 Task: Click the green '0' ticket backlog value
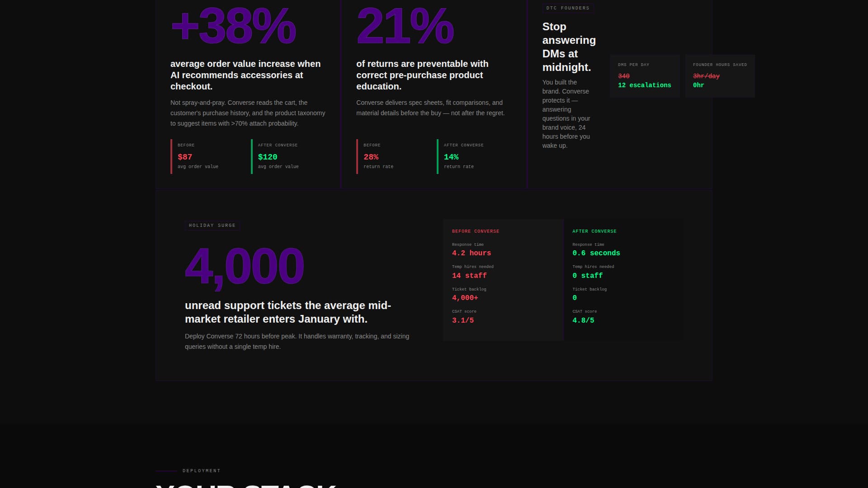click(575, 298)
